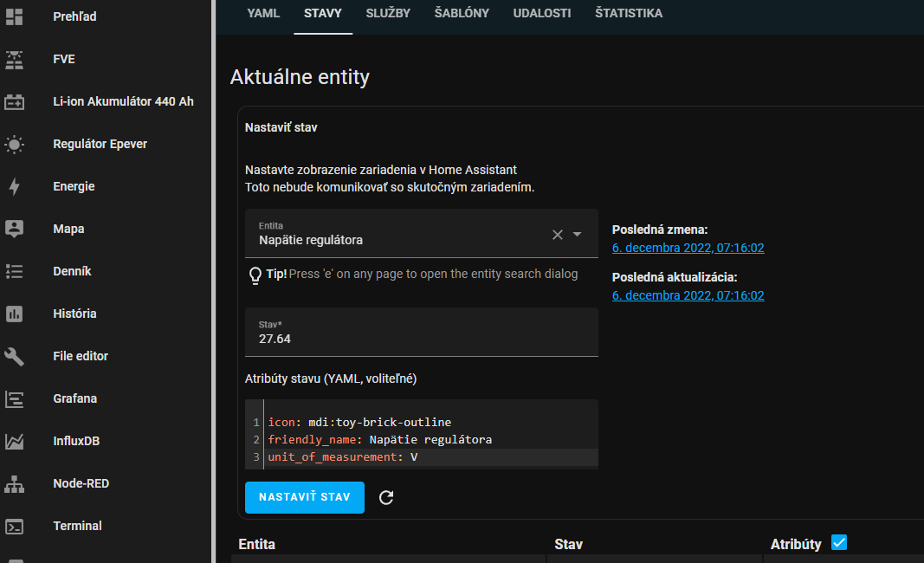Image resolution: width=924 pixels, height=563 pixels.
Task: Go to the Šablóny tab
Action: [462, 13]
